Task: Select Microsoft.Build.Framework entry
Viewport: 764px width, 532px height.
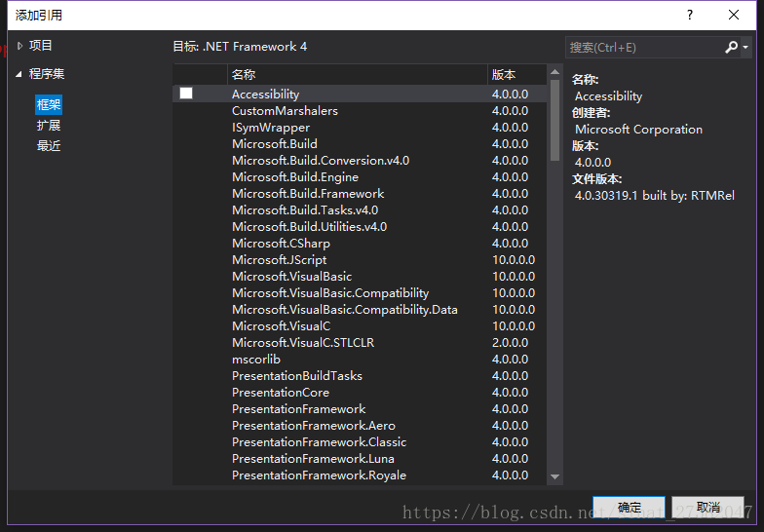Action: (x=360, y=193)
